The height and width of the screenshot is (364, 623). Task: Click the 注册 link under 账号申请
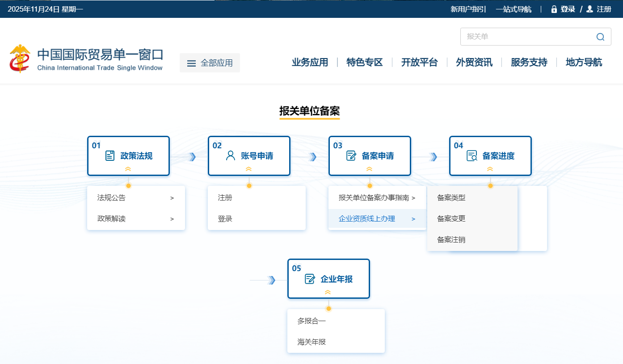coord(225,197)
